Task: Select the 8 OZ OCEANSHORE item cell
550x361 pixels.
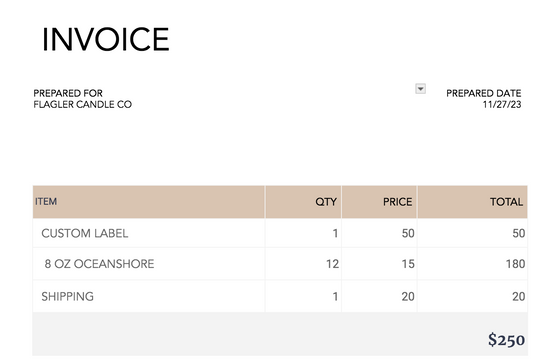Action: pyautogui.click(x=149, y=264)
